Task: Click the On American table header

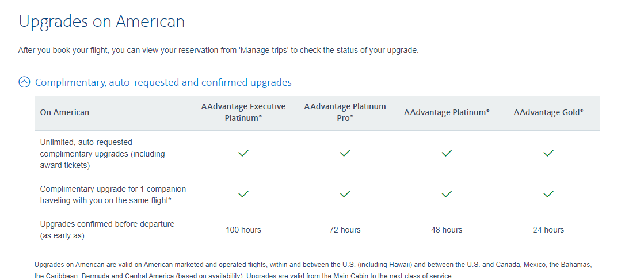Action: [x=64, y=112]
